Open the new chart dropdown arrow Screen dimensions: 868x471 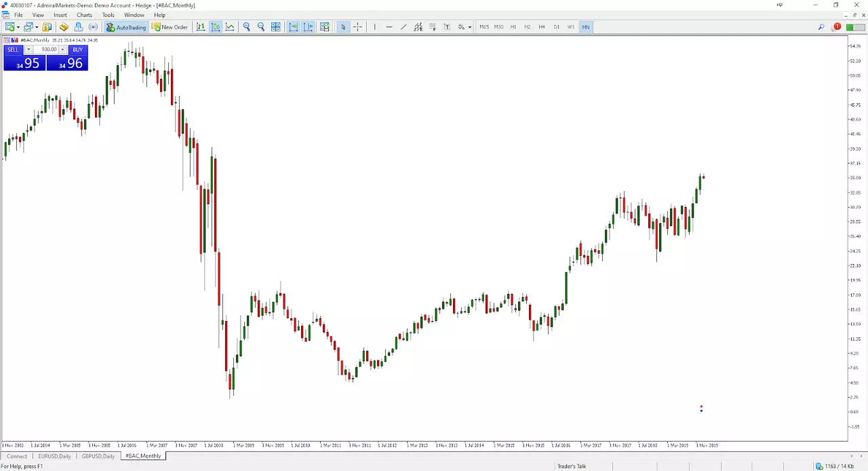18,27
